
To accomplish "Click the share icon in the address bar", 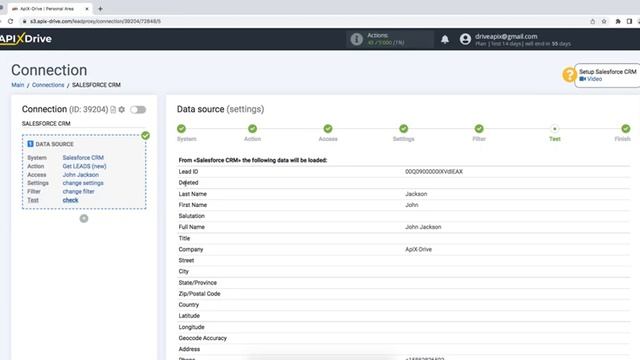I will pos(593,21).
